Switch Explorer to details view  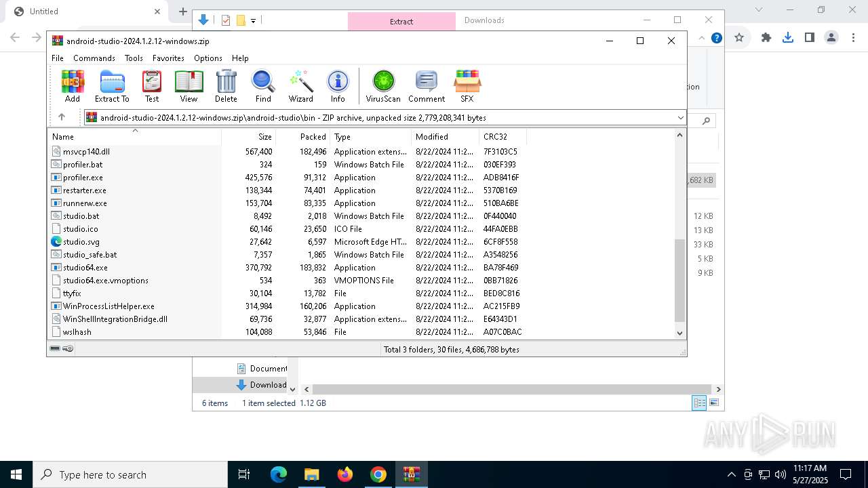point(699,403)
